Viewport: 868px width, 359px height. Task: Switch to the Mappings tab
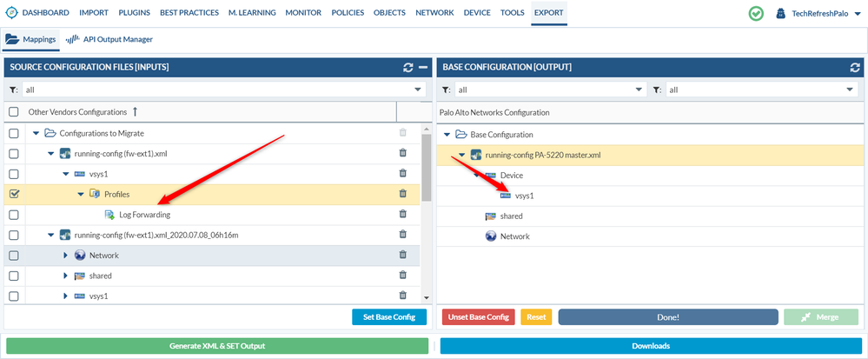(x=31, y=39)
